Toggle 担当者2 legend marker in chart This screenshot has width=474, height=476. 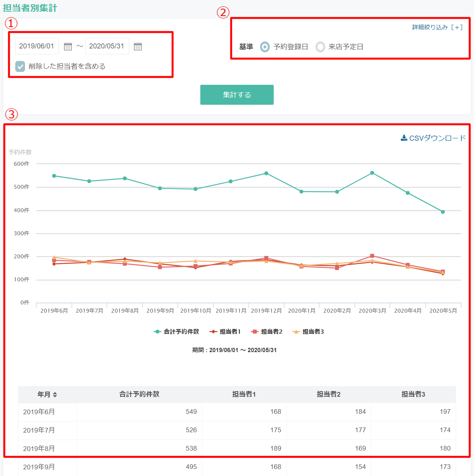255,332
